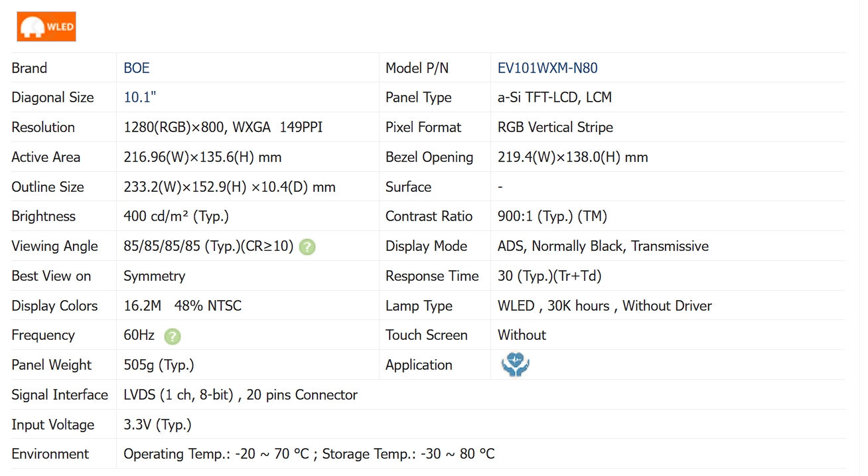Click the 400 cd/m² brightness value
Viewport: 868px width, 476px height.
pyautogui.click(x=176, y=216)
